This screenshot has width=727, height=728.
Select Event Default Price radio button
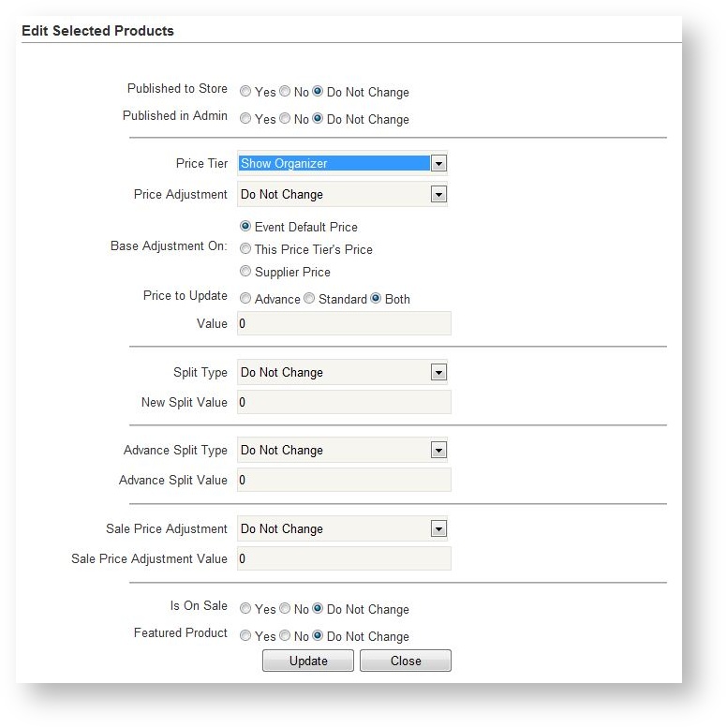[245, 227]
